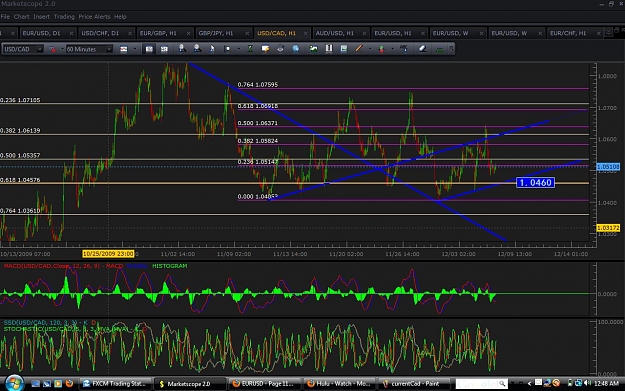Open FXCM Trading Station taskbar button
The width and height of the screenshot is (625, 391).
coord(116,383)
